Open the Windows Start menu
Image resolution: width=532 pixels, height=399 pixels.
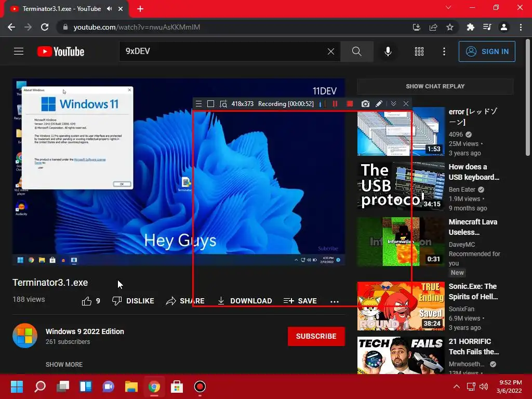(17, 387)
